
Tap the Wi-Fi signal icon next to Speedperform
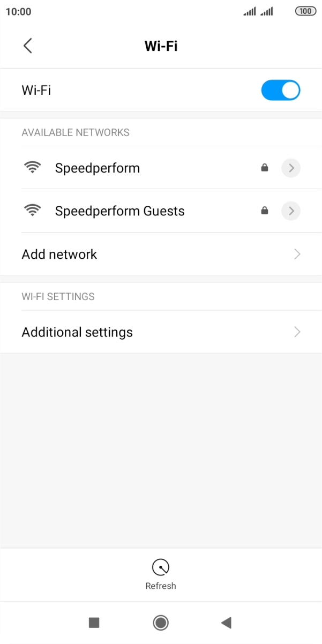point(33,167)
